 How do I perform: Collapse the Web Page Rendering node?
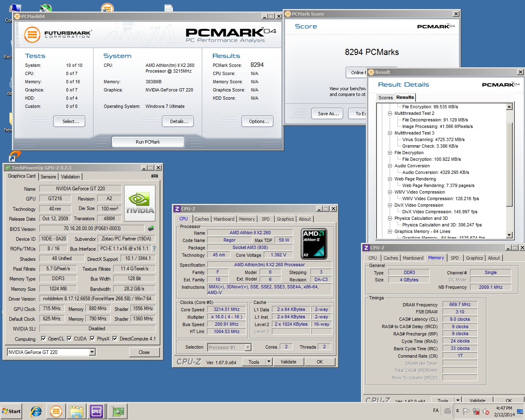pyautogui.click(x=390, y=179)
